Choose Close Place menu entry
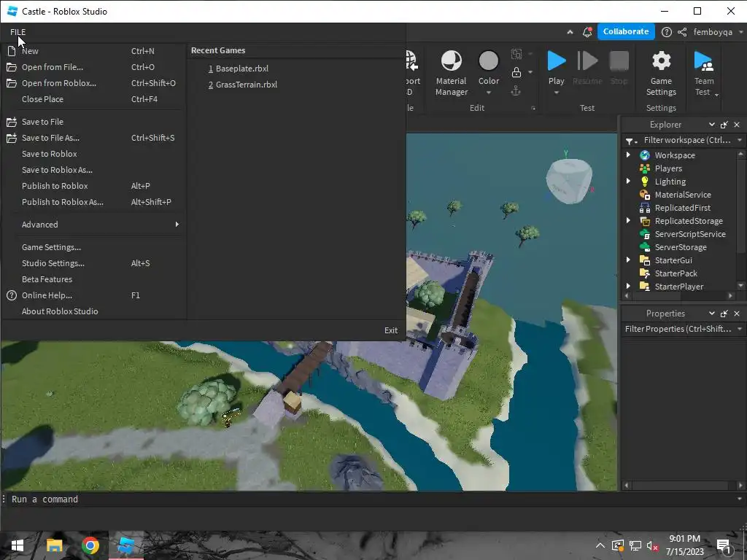747x560 pixels. 93,99
